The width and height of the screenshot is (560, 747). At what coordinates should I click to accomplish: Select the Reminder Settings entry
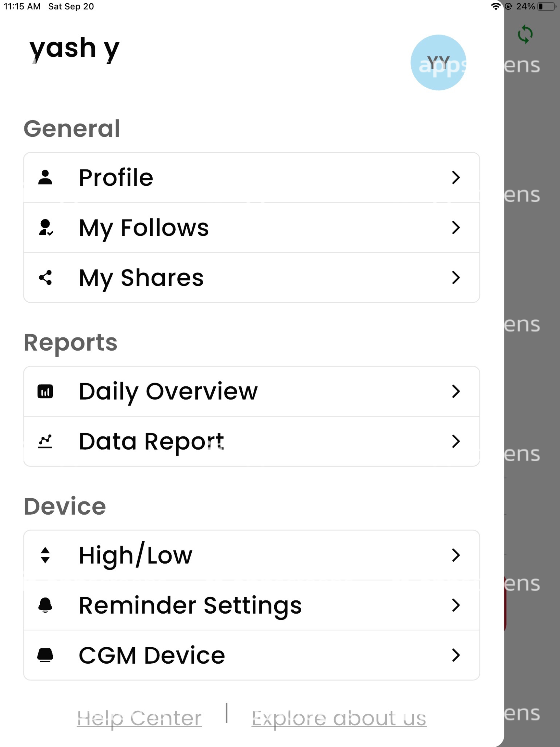point(252,605)
